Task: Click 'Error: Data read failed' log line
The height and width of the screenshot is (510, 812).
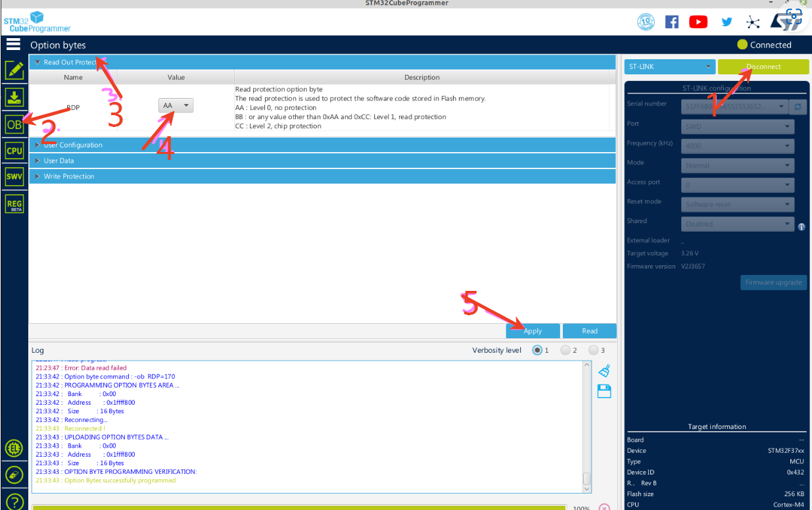Action: pyautogui.click(x=81, y=368)
